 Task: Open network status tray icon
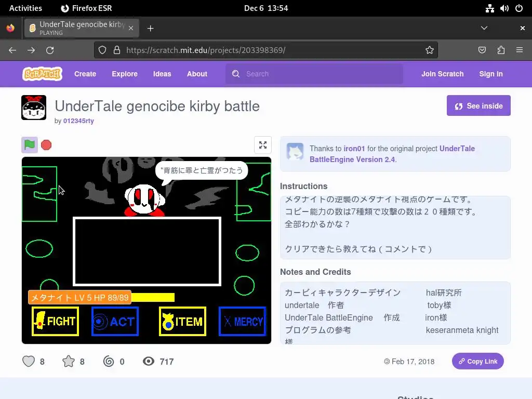point(489,8)
